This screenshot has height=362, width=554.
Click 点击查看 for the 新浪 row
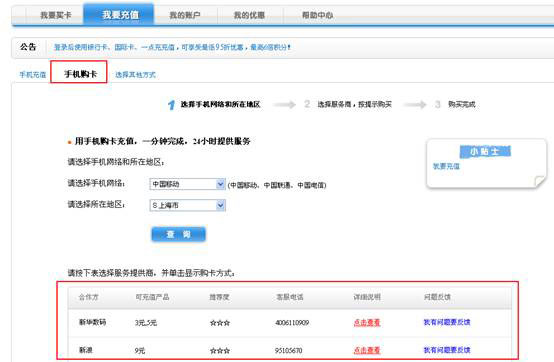367,350
